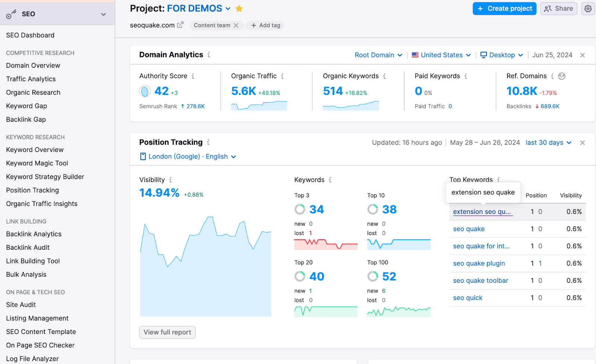Click the SEO binoculars icon in the sidebar
This screenshot has height=364, width=596.
(x=11, y=14)
